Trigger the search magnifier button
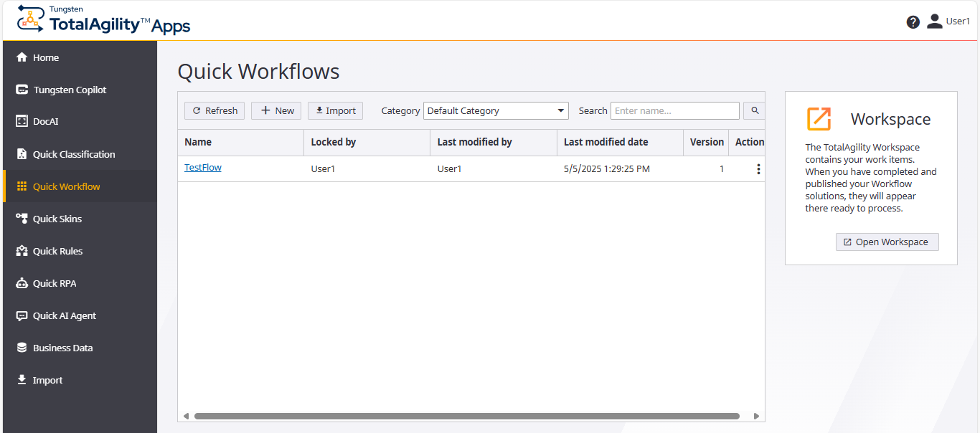This screenshot has width=980, height=433. tap(754, 110)
